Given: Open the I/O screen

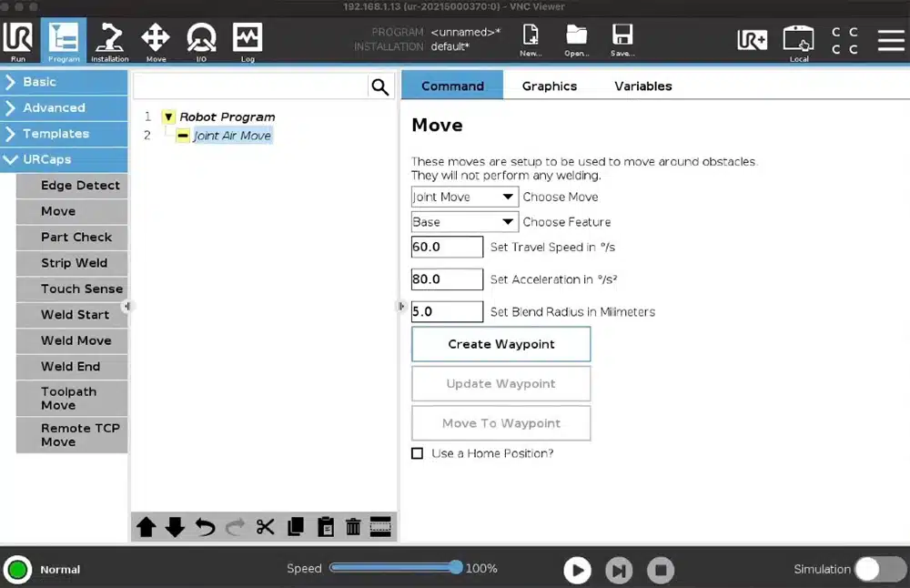Looking at the screenshot, I should click(x=201, y=41).
